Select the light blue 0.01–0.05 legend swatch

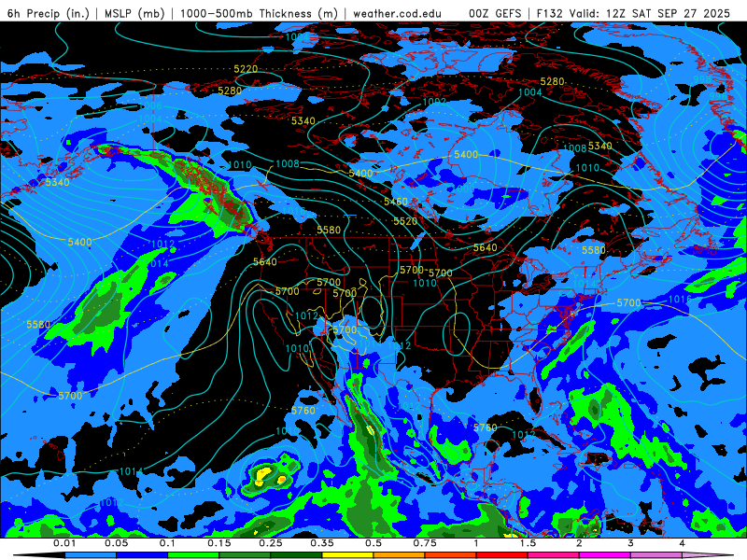click(x=91, y=555)
